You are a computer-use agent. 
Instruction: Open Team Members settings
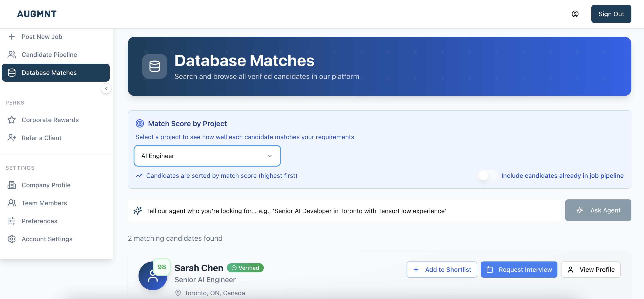click(56, 203)
